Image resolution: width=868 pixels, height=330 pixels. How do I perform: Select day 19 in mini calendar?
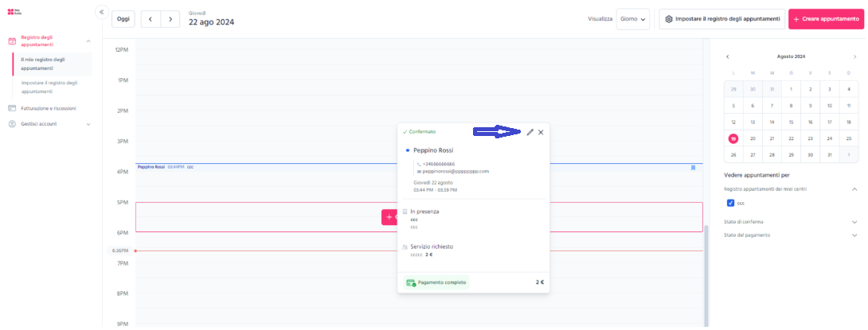coord(733,138)
